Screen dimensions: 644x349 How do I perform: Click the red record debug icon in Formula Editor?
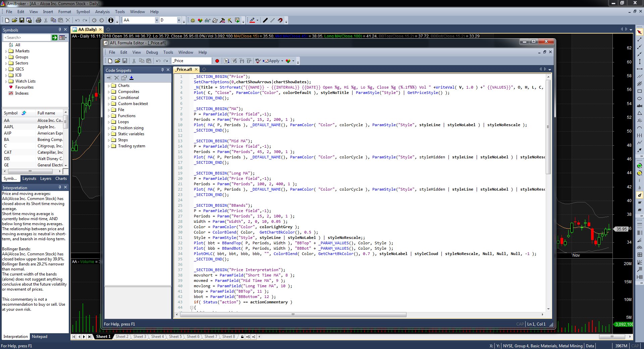217,61
